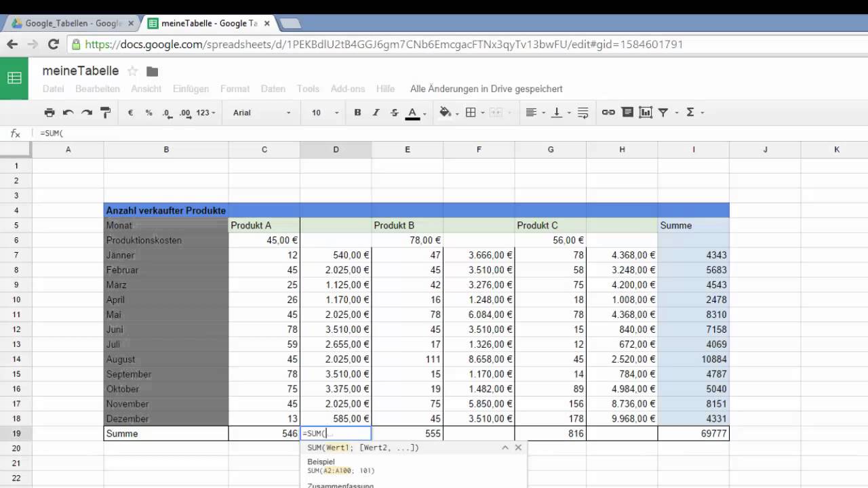Screen dimensions: 868x488
Task: Star the meineTabelle document
Action: click(133, 71)
